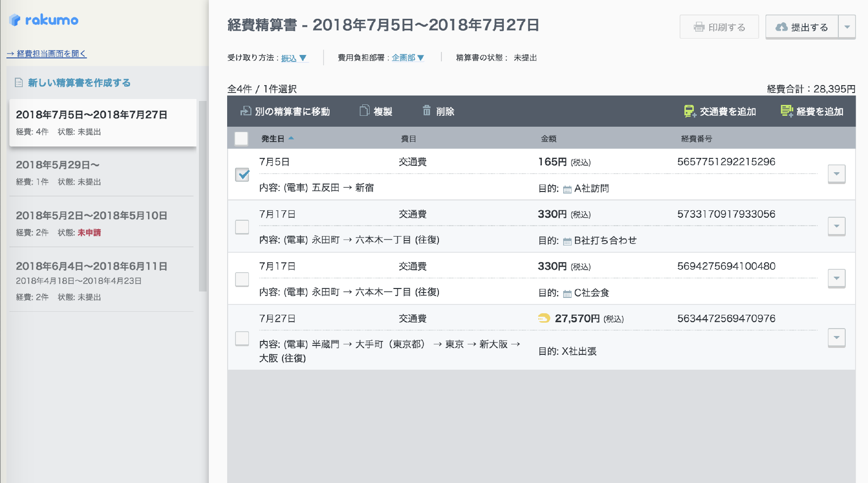Check the 7月27日 X社出張 expense checkbox
The image size is (868, 483).
tap(242, 338)
